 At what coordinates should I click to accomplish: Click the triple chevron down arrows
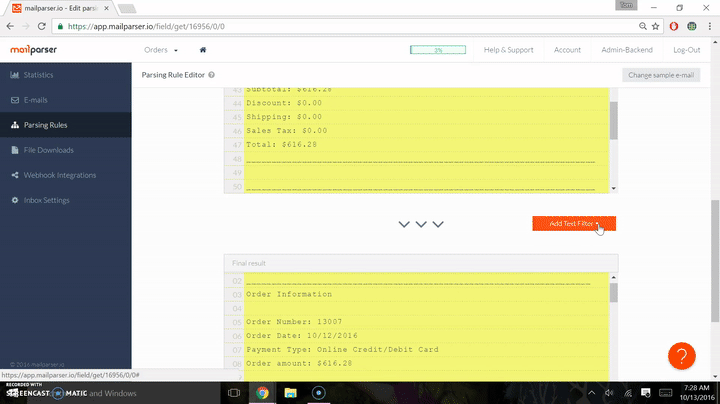point(421,224)
